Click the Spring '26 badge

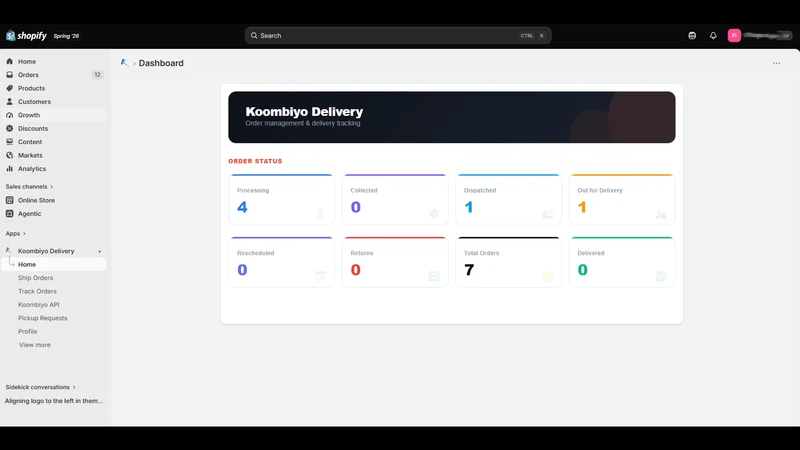click(66, 36)
